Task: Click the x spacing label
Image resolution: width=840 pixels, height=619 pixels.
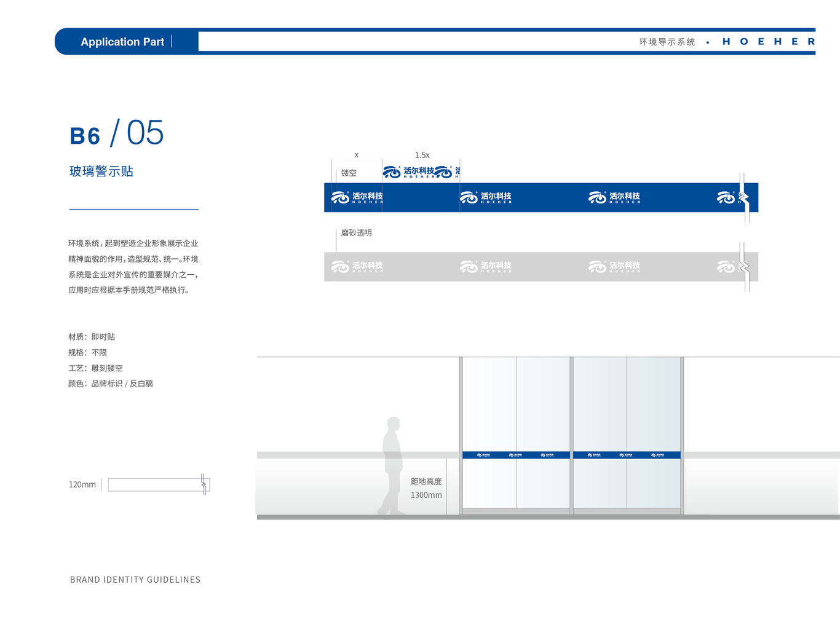Action: click(356, 155)
